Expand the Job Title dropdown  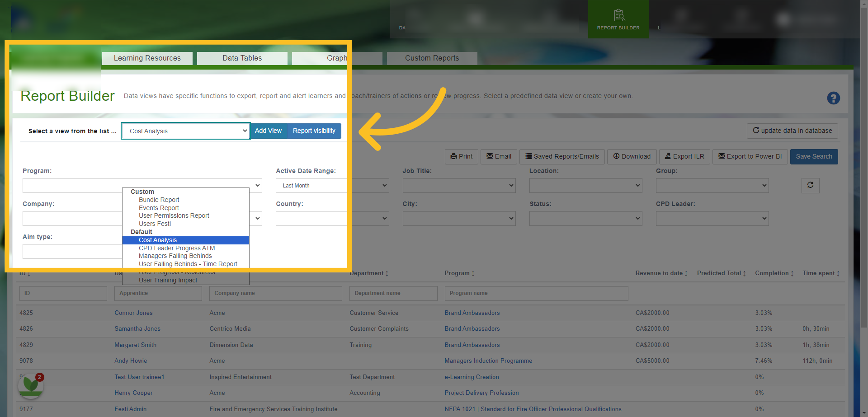tap(459, 185)
